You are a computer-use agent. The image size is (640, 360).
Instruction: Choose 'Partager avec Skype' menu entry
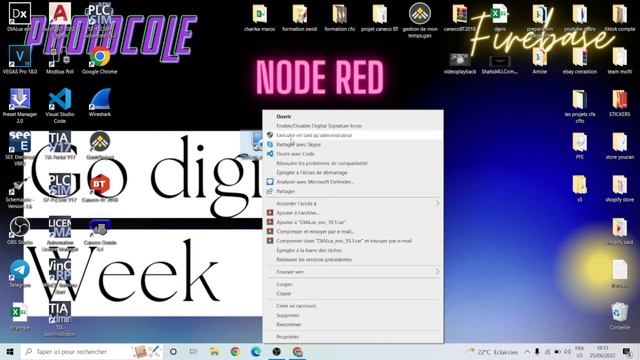(353, 144)
